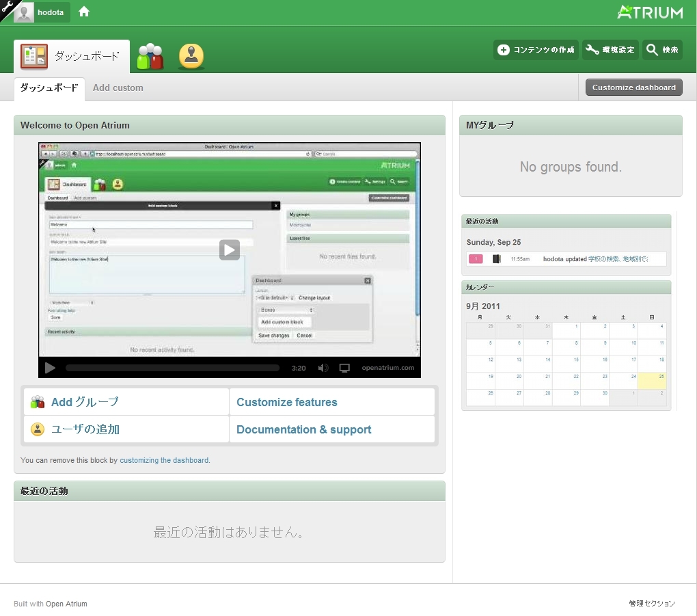This screenshot has width=697, height=616.
Task: Open 環境設定 settings menu
Action: [x=610, y=50]
